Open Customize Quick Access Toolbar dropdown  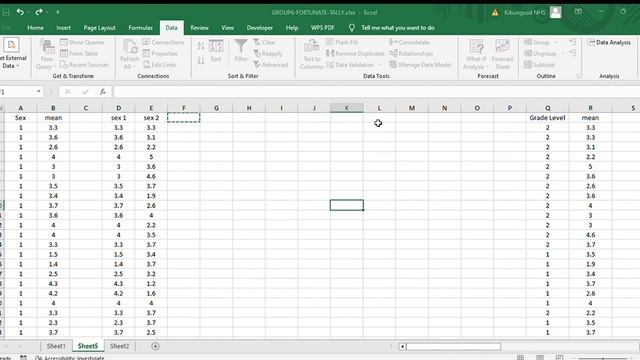[58, 13]
